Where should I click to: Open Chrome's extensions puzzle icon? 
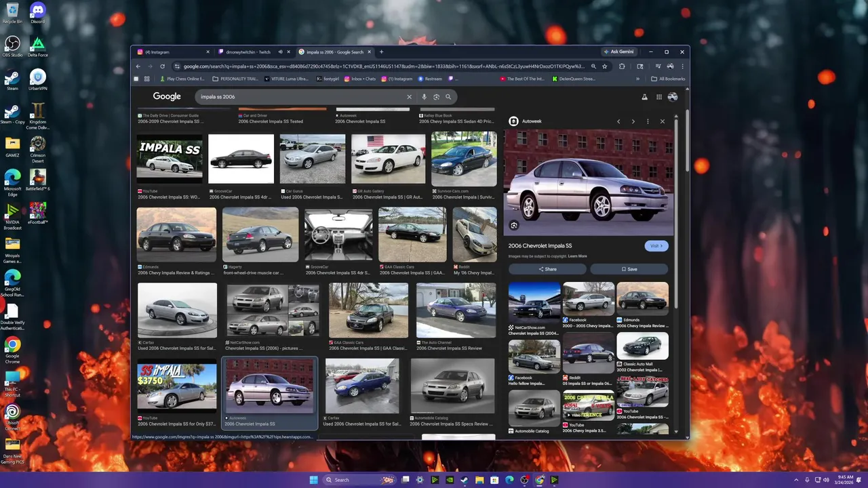tap(622, 66)
